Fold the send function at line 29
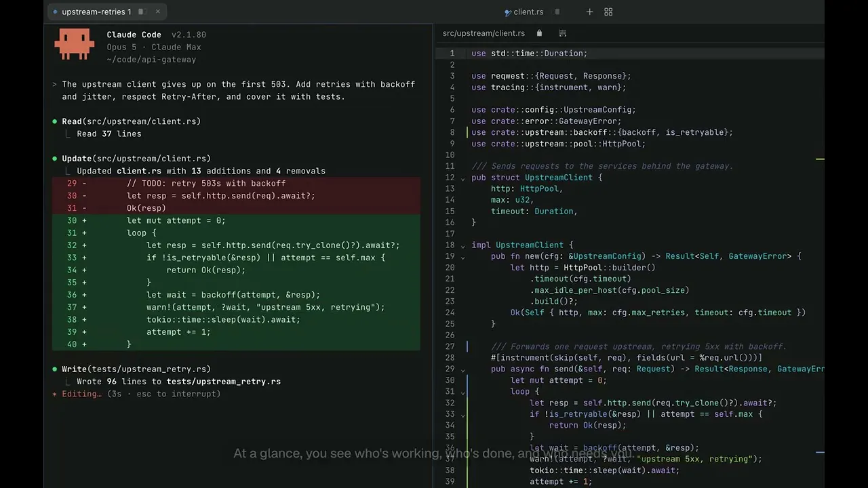The image size is (868, 488). coord(463,370)
